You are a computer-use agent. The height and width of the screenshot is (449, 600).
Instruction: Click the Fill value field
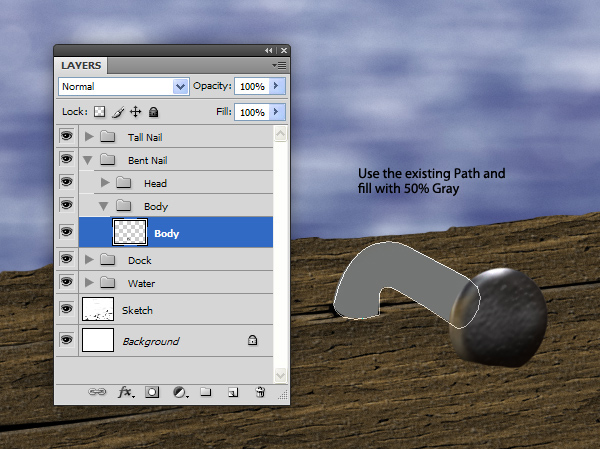252,113
